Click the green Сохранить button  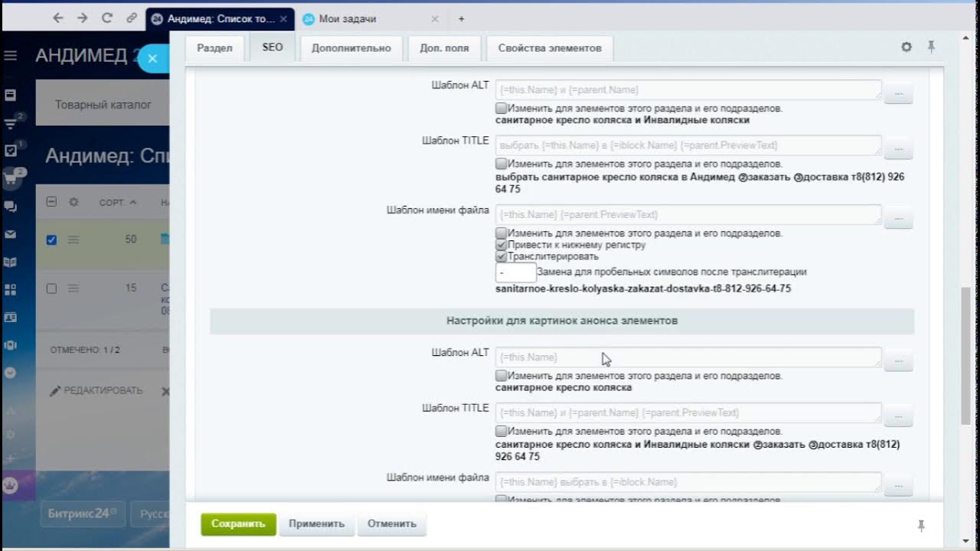tap(238, 523)
